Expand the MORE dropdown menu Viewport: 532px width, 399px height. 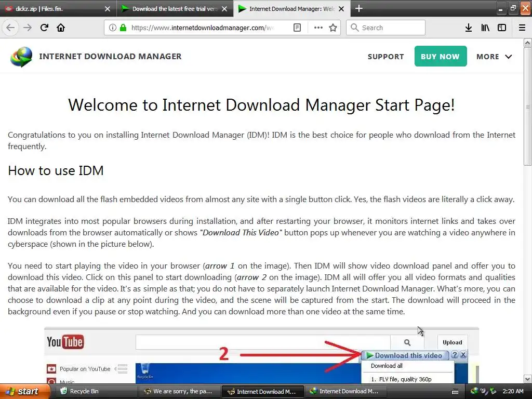(494, 57)
